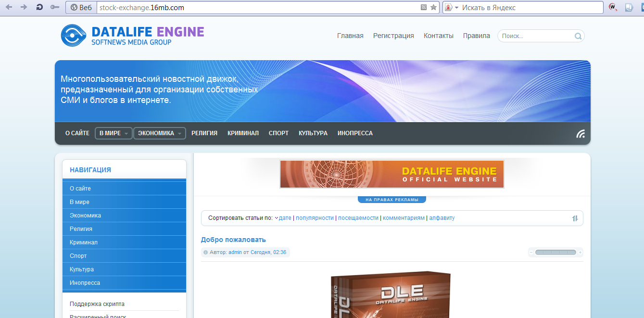Image resolution: width=644 pixels, height=318 pixels.
Task: Open ИНОПРЕССА in dark menu bar
Action: click(x=355, y=133)
